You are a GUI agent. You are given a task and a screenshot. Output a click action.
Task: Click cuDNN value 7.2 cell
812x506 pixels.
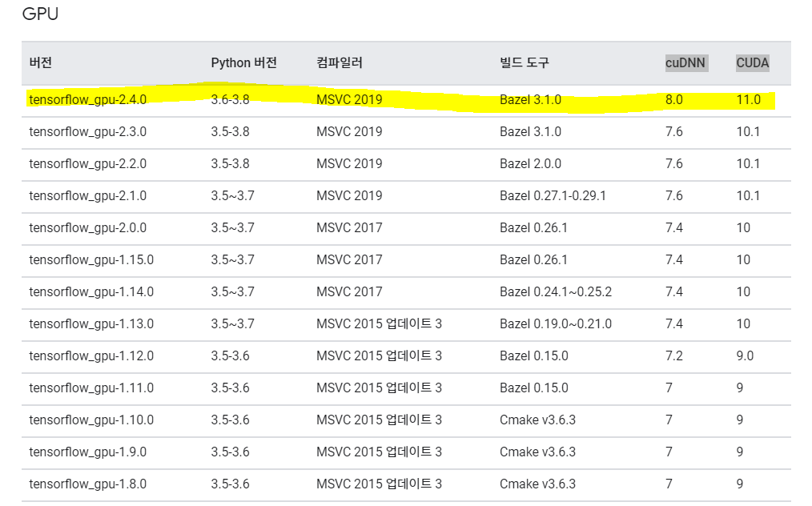(x=673, y=356)
